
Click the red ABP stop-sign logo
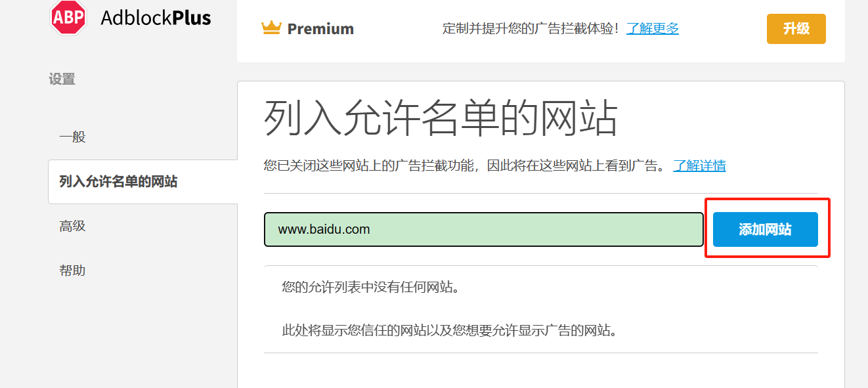68,18
